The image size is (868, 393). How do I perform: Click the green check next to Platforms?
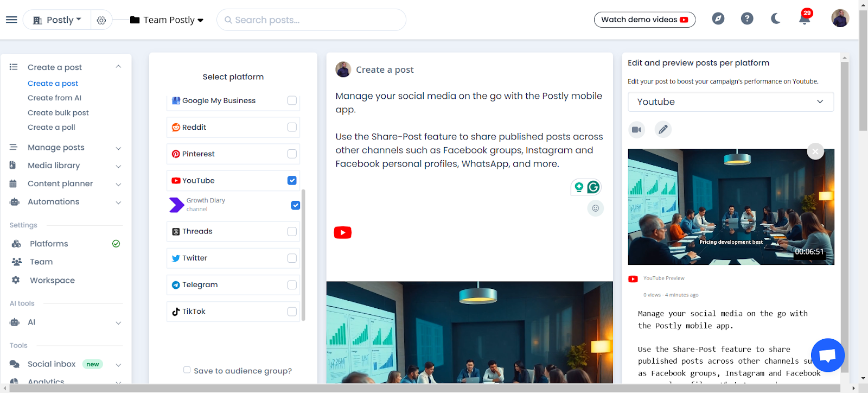116,244
